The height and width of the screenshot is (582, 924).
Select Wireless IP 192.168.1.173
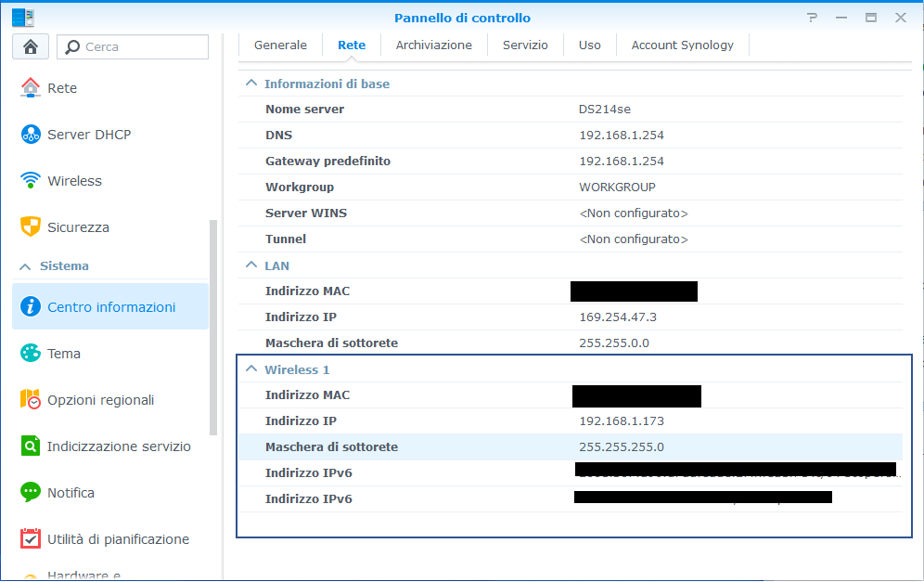(x=622, y=421)
